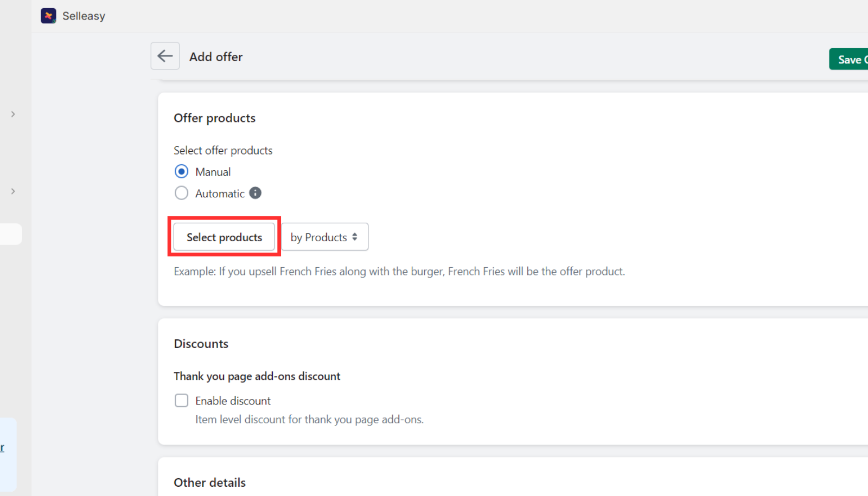Viewport: 868px width, 496px height.
Task: Click the back arrow beside Add offer
Action: click(x=165, y=56)
